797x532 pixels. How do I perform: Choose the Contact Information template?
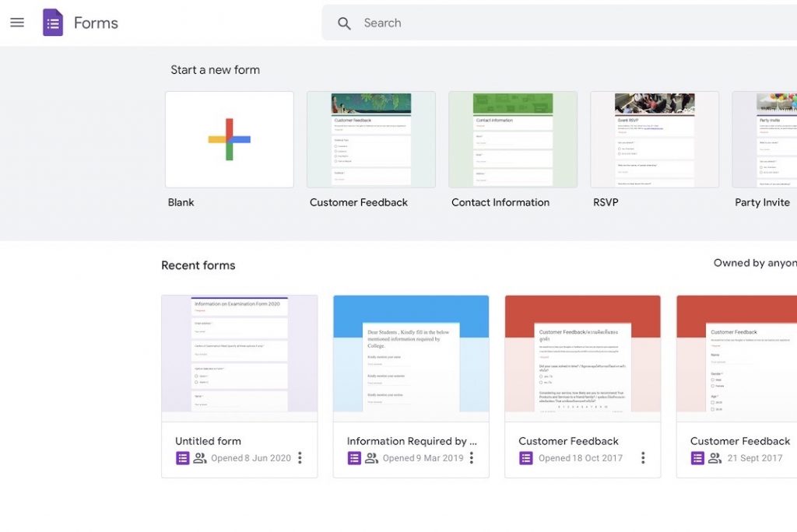point(513,140)
